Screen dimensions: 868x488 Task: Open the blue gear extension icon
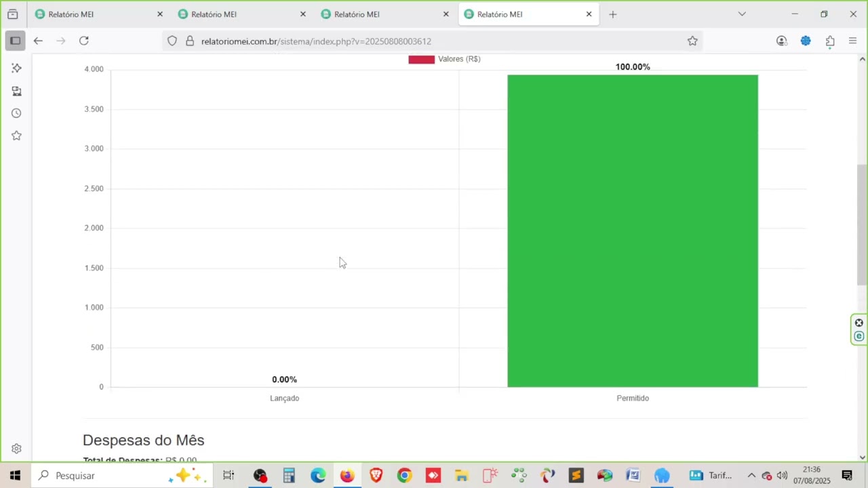click(806, 41)
